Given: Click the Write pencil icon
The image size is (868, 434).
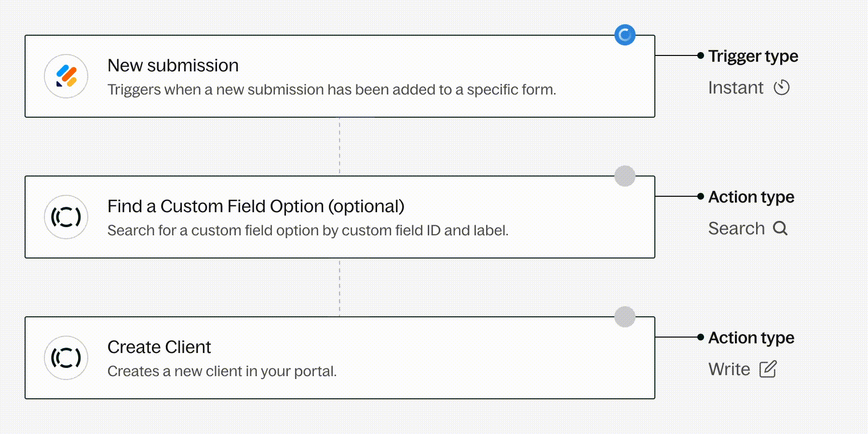Looking at the screenshot, I should (768, 369).
